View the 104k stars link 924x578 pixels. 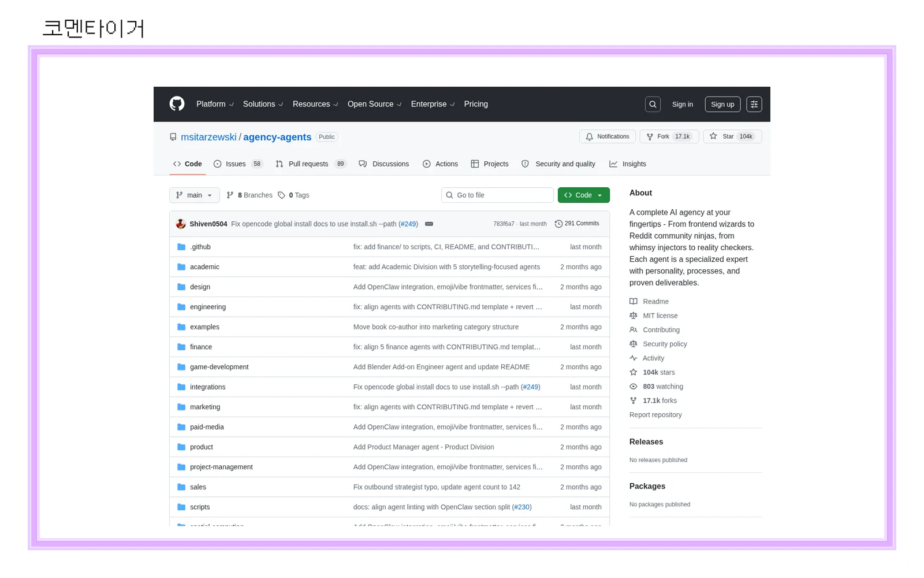pos(653,373)
